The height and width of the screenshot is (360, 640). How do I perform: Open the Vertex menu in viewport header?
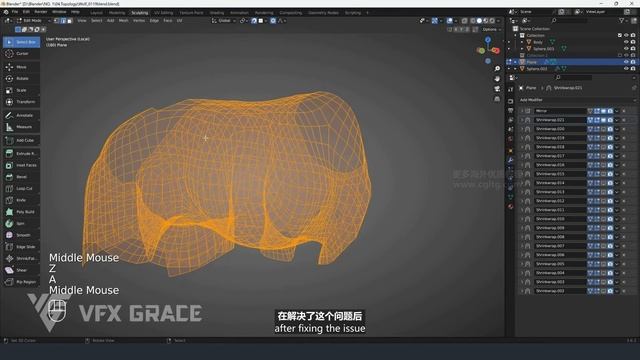[139, 20]
